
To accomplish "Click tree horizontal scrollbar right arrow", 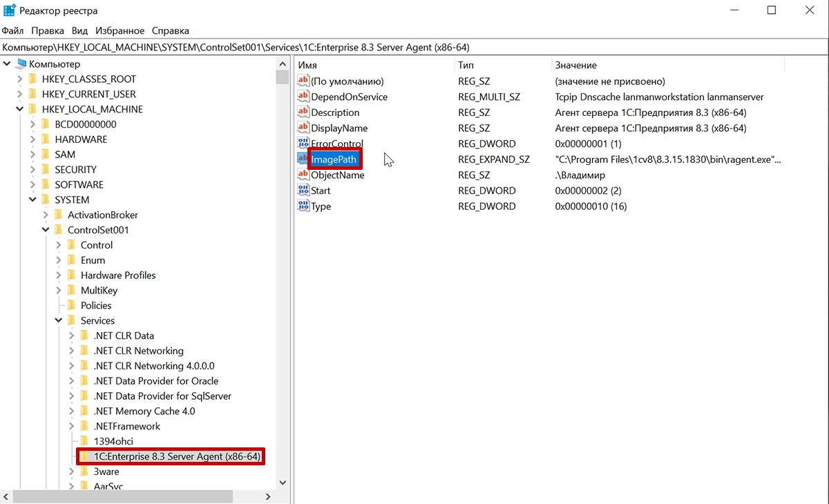I will [x=269, y=496].
